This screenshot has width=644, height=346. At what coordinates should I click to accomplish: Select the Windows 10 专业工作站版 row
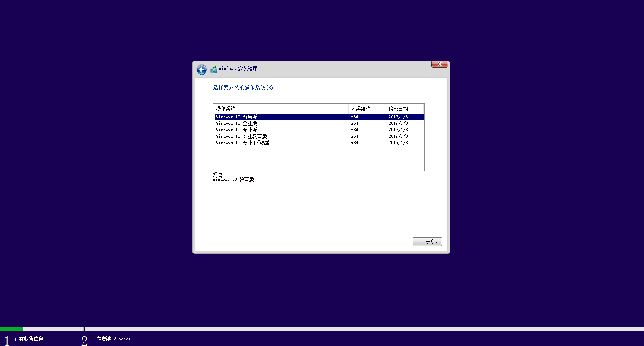pyautogui.click(x=319, y=143)
